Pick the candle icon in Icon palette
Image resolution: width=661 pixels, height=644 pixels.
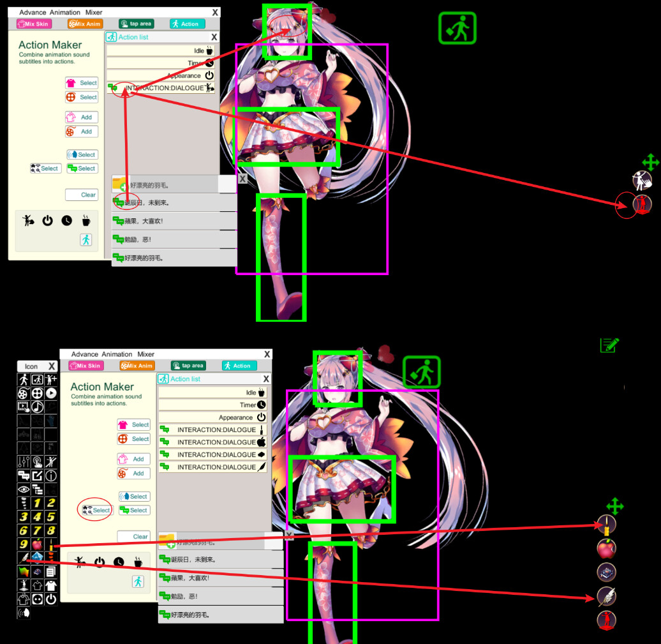pyautogui.click(x=51, y=544)
